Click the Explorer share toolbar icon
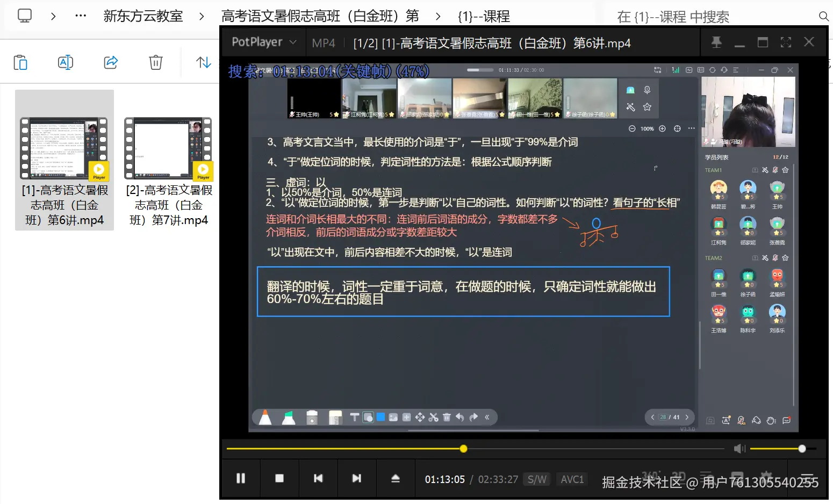This screenshot has width=833, height=504. [x=111, y=62]
